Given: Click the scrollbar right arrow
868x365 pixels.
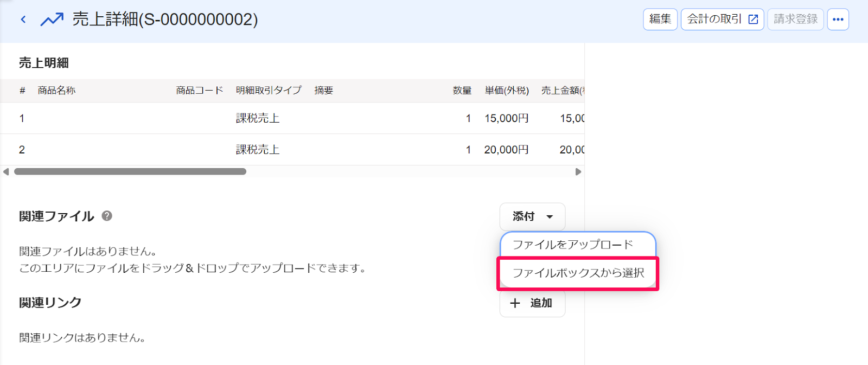Looking at the screenshot, I should click(578, 172).
